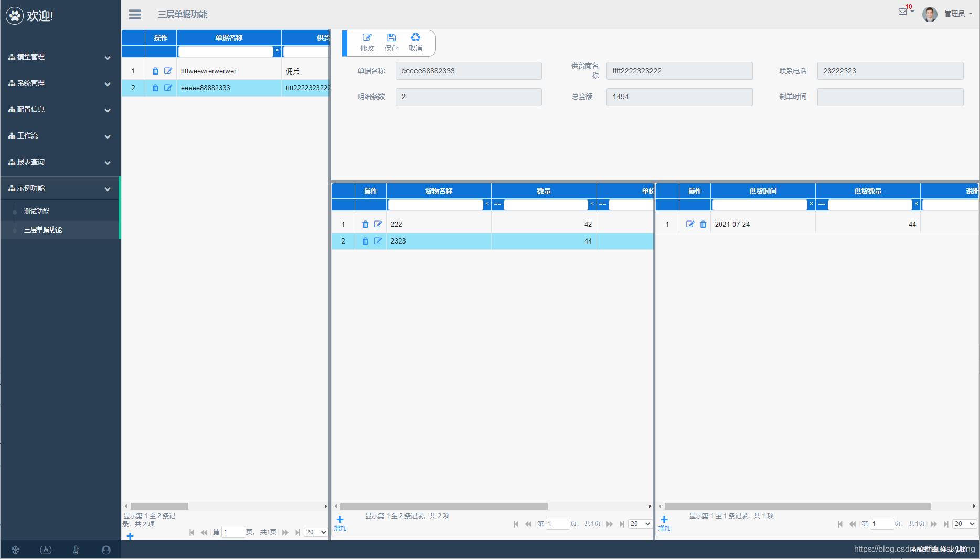Viewport: 980px width, 559px height.
Task: Go to previous page in goods grid
Action: click(528, 524)
